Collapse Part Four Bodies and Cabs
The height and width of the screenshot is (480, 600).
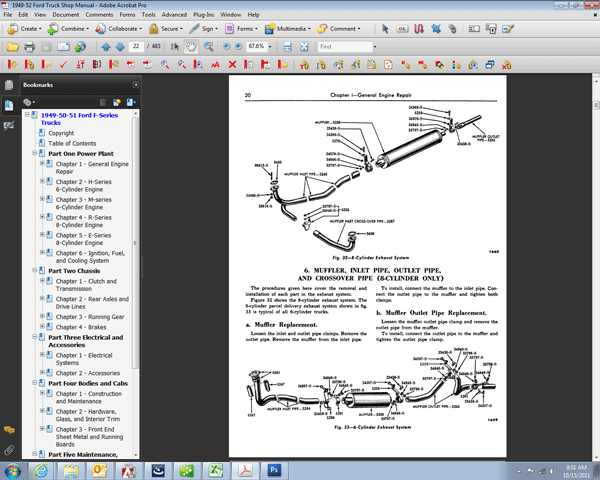34,383
